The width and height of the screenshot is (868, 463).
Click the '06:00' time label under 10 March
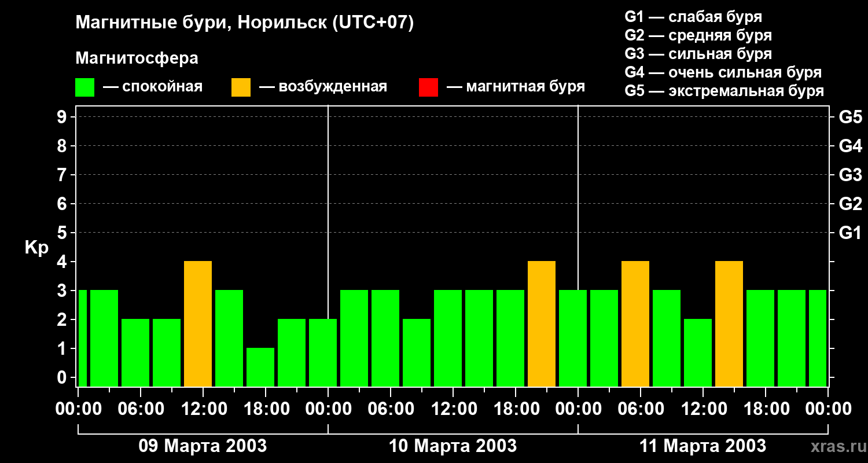[391, 409]
